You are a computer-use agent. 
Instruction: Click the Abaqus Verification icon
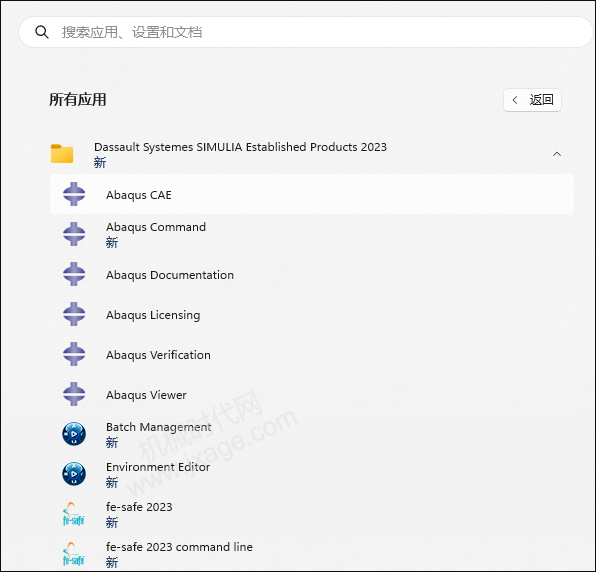pos(74,354)
